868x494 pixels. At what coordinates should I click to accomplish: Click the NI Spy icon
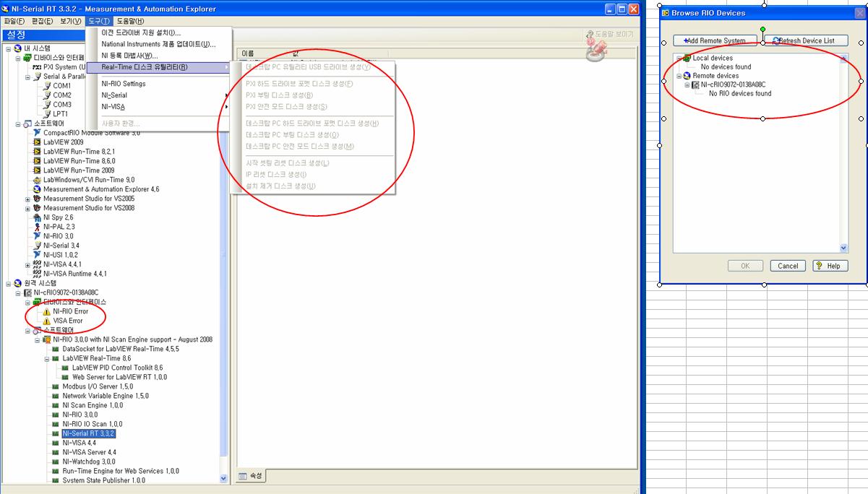[38, 217]
